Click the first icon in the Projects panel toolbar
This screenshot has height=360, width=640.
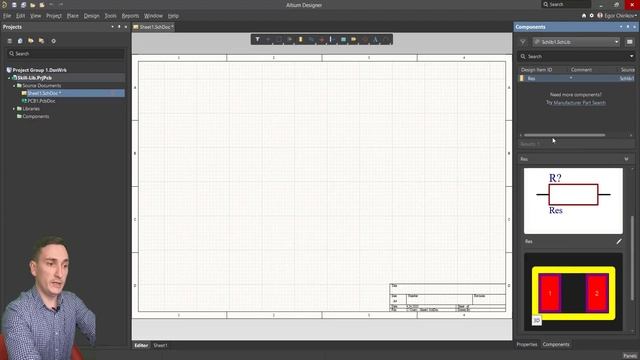(x=9, y=41)
